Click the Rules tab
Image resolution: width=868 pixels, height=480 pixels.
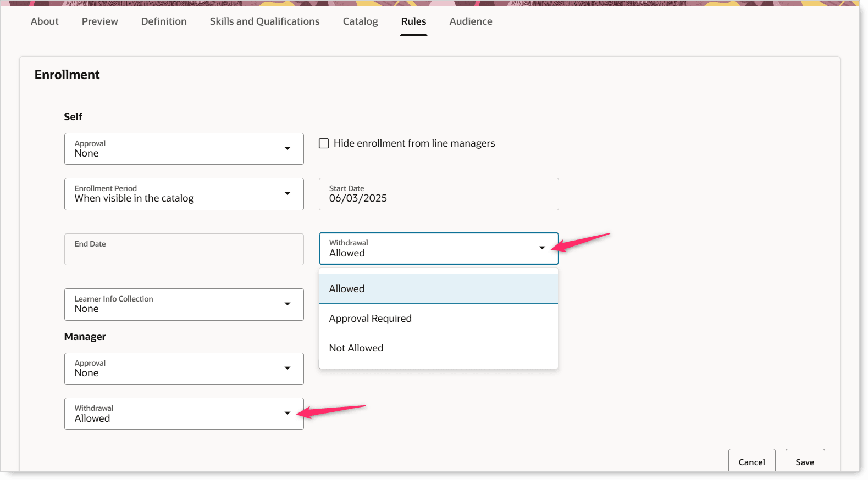point(413,21)
